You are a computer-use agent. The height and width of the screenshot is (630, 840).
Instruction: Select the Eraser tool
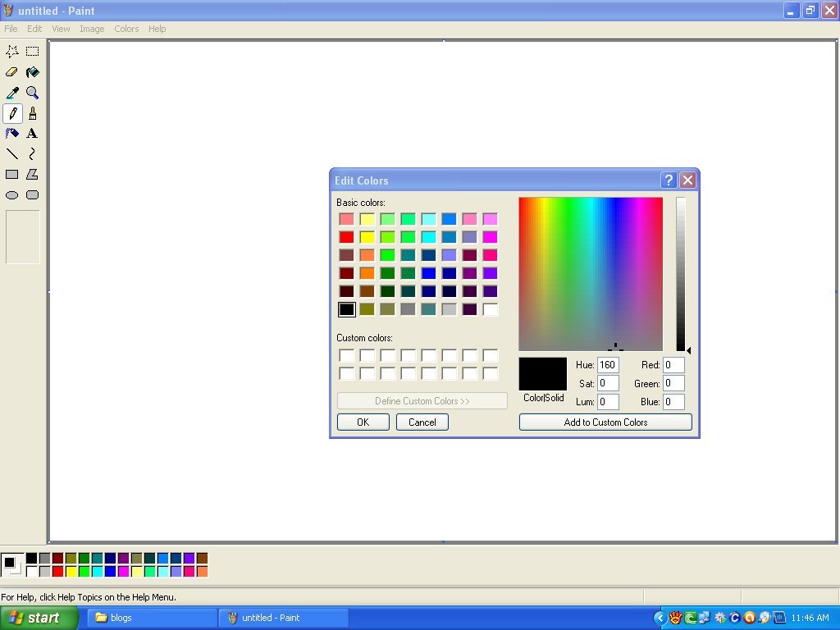pos(11,72)
